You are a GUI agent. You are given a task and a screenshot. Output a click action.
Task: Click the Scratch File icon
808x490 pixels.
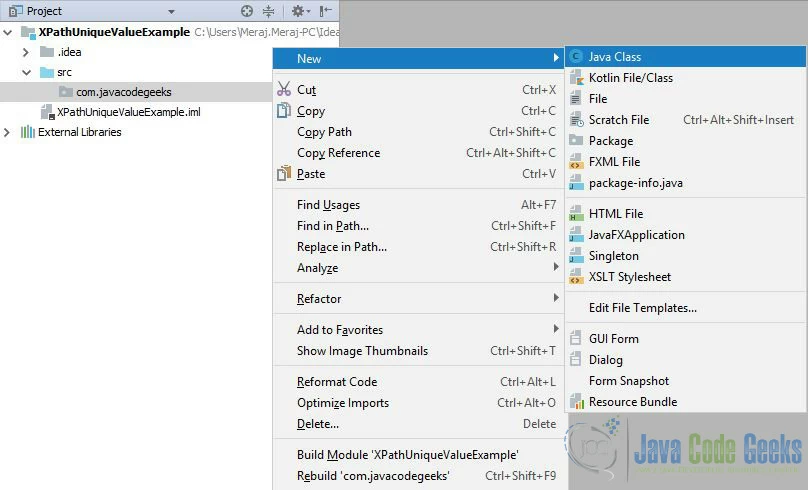click(577, 120)
